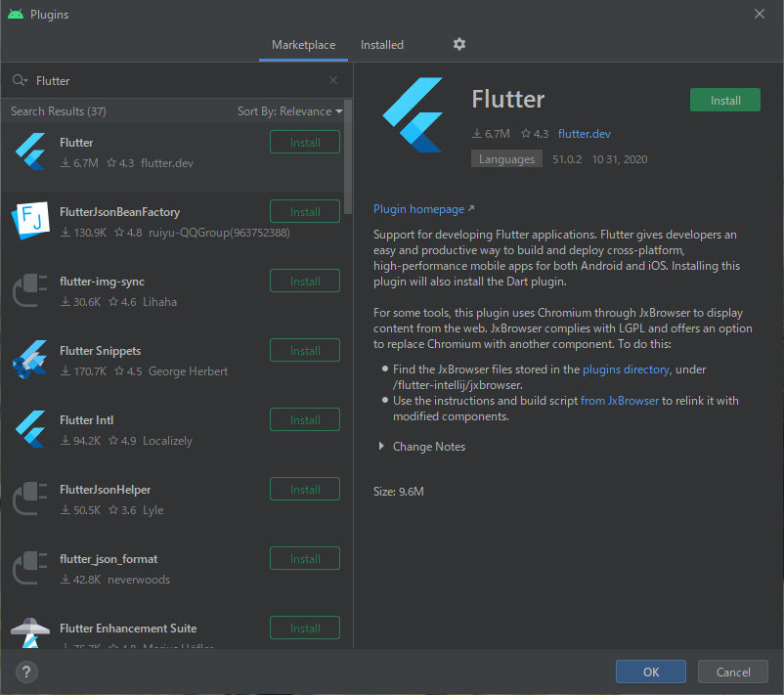
Task: Click the FlutterJsonHelper plugin icon
Action: coord(30,499)
